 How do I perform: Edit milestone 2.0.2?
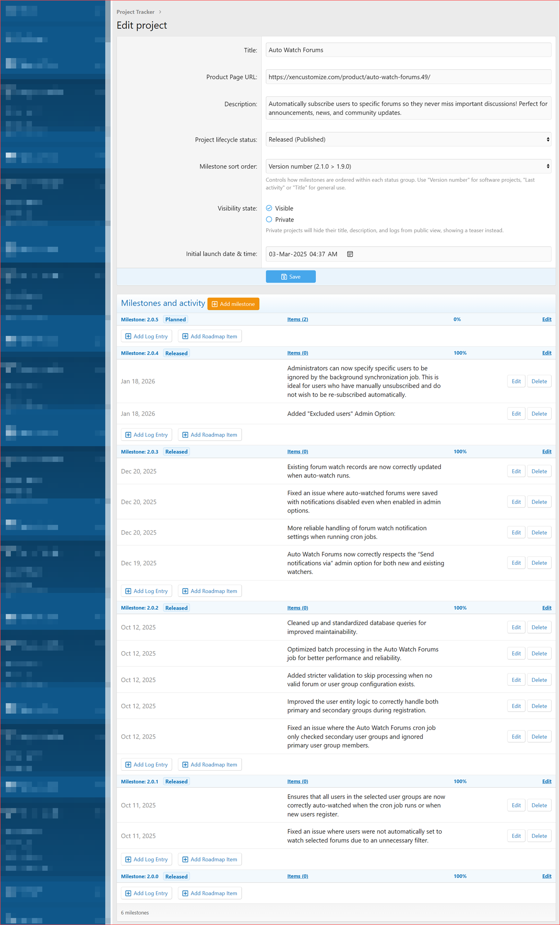coord(547,608)
